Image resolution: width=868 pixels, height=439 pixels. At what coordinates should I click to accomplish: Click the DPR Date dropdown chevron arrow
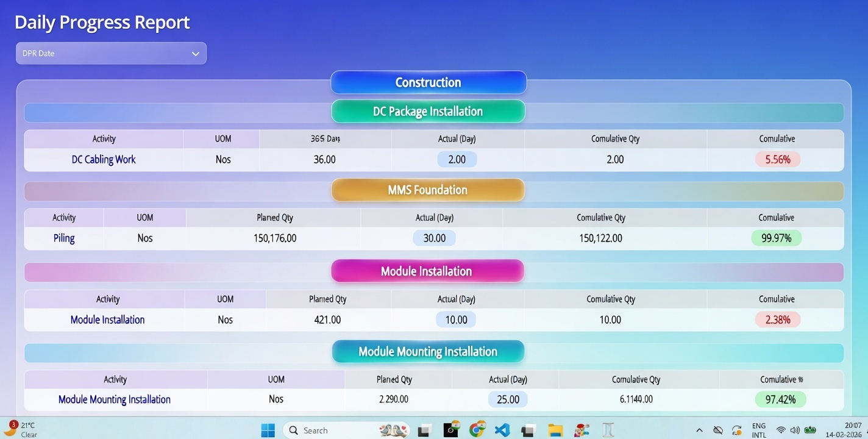[x=196, y=54]
